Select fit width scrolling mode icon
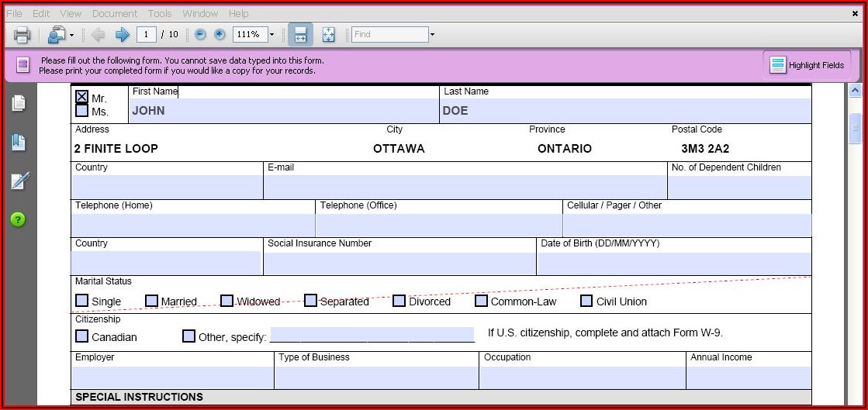 tap(300, 35)
